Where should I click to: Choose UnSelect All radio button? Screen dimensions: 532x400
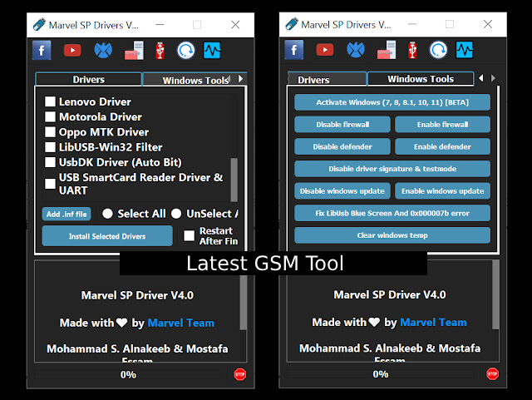176,214
